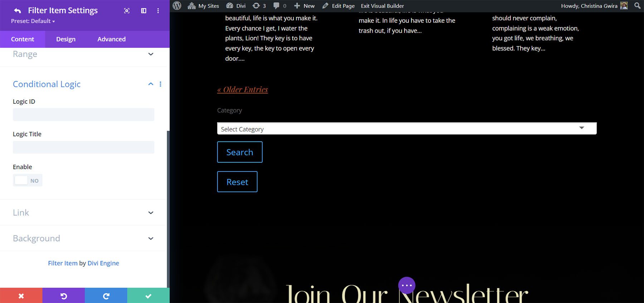
Task: Click the snap modal to sidebar icon
Action: 143,11
